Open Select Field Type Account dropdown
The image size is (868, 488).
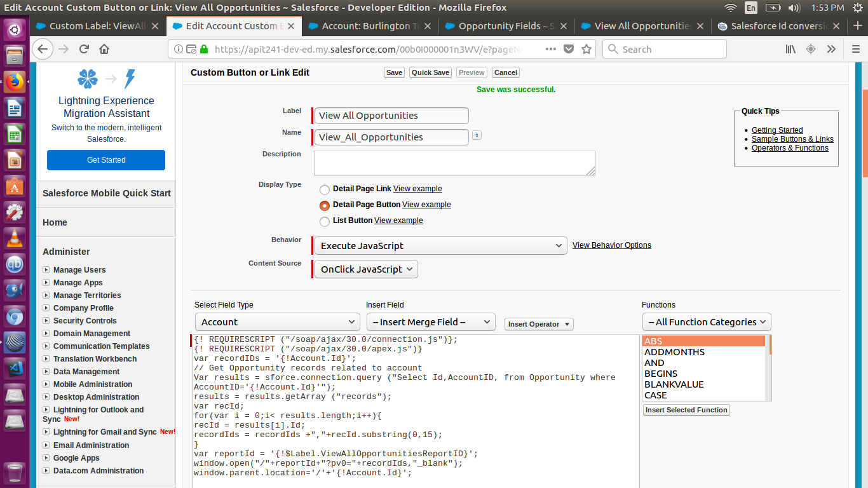point(277,322)
